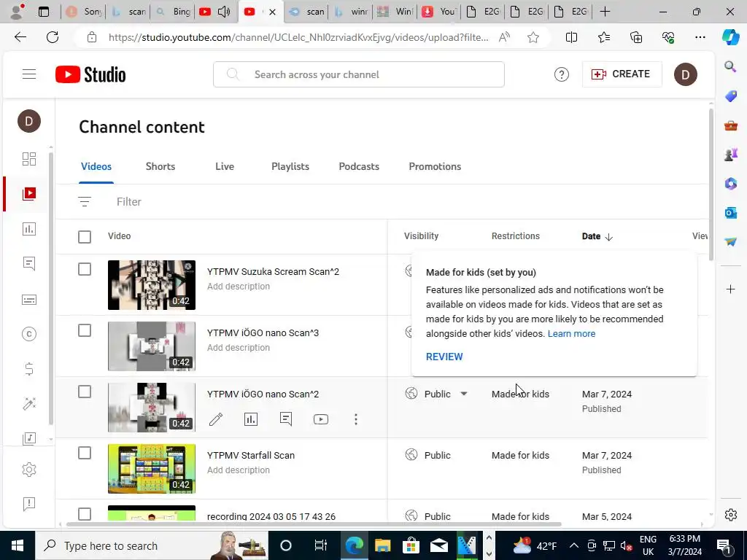This screenshot has width=747, height=560.
Task: Click the Windows taskbar search box
Action: click(152, 545)
